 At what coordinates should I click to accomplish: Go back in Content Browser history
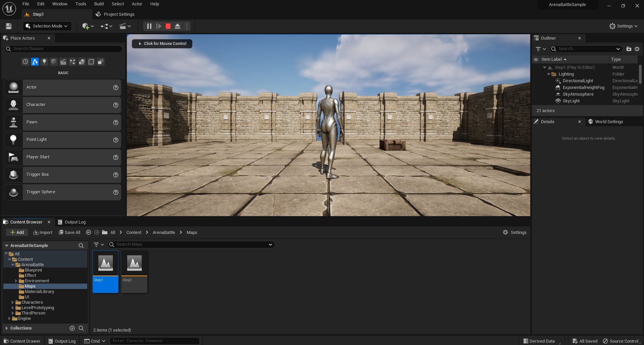(x=89, y=232)
